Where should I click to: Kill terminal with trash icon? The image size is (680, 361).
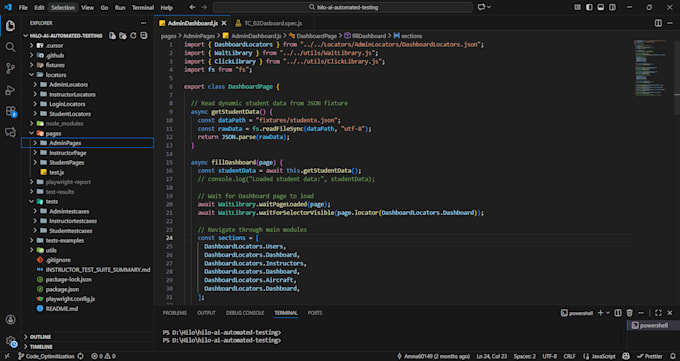[x=629, y=313]
